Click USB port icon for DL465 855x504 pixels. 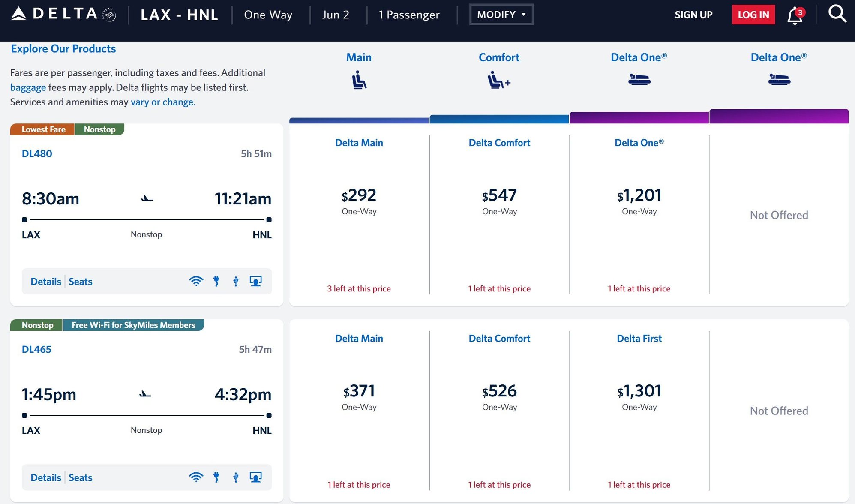click(x=236, y=477)
